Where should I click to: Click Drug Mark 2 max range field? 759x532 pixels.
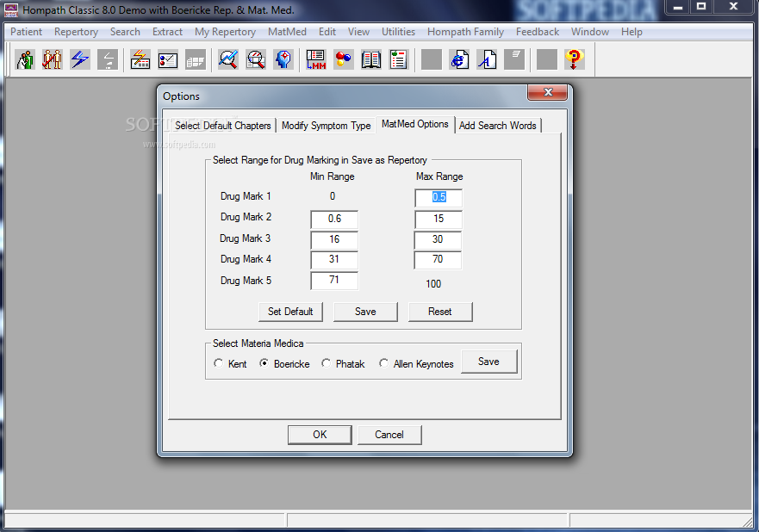[x=439, y=220]
